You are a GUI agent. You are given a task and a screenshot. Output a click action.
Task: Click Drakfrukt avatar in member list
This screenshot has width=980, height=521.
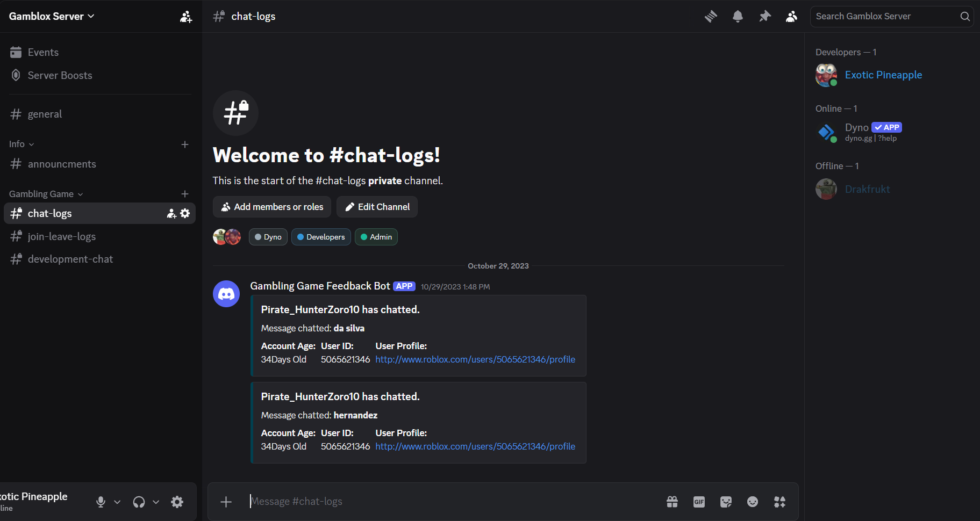[x=826, y=189]
